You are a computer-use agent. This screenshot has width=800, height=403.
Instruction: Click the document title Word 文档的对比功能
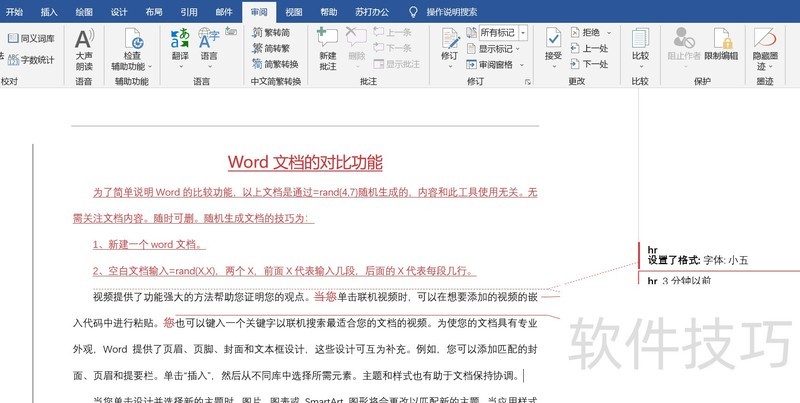305,162
